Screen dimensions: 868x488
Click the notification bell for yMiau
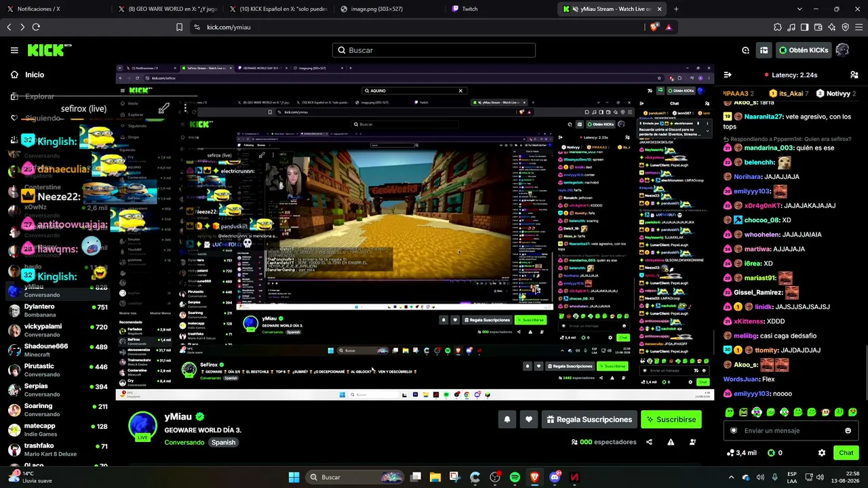507,420
